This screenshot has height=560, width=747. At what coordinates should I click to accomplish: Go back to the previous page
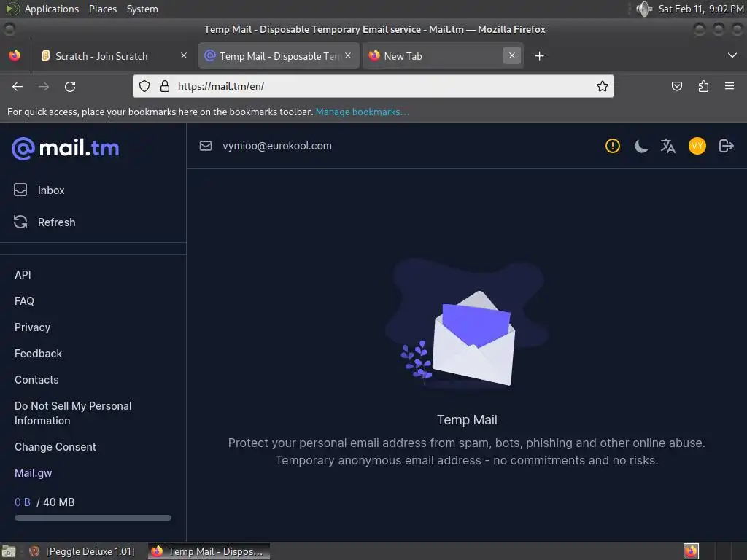(18, 86)
